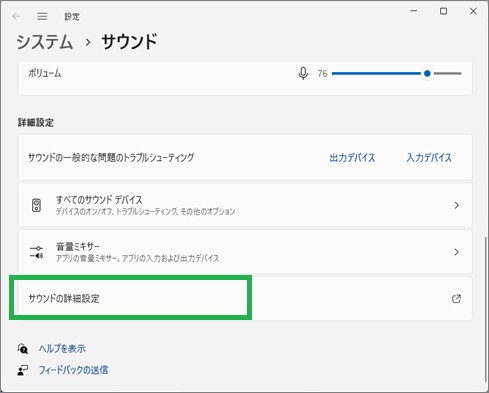Click the speaker icon for すべてのサウンド デバイス
Image resolution: width=489 pixels, height=393 pixels.
(x=36, y=205)
